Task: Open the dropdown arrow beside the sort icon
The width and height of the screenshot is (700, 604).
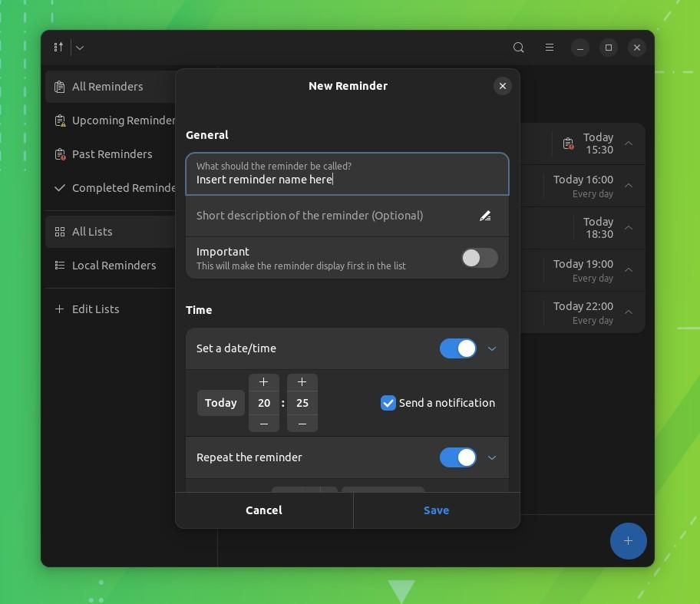Action: coord(79,47)
